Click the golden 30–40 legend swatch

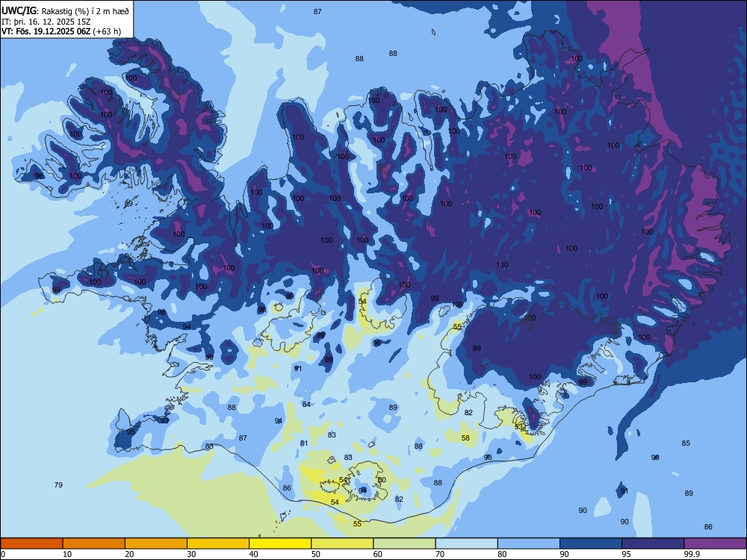click(218, 544)
